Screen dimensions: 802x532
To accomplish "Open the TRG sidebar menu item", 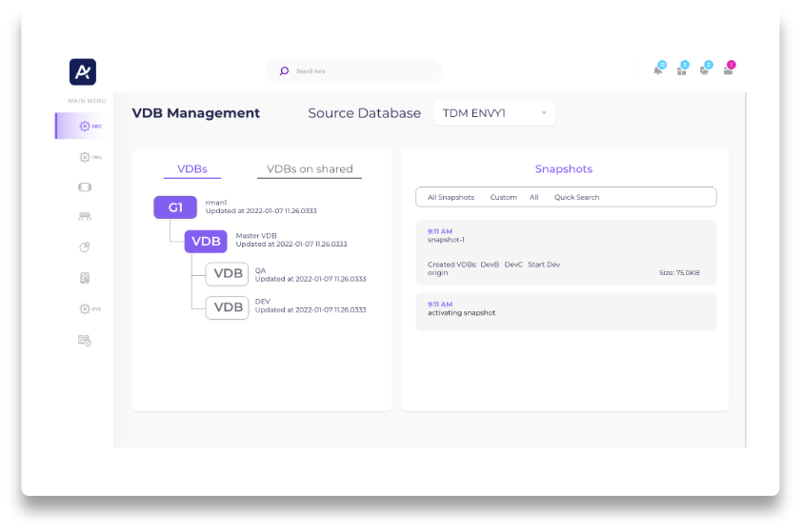I will [90, 157].
